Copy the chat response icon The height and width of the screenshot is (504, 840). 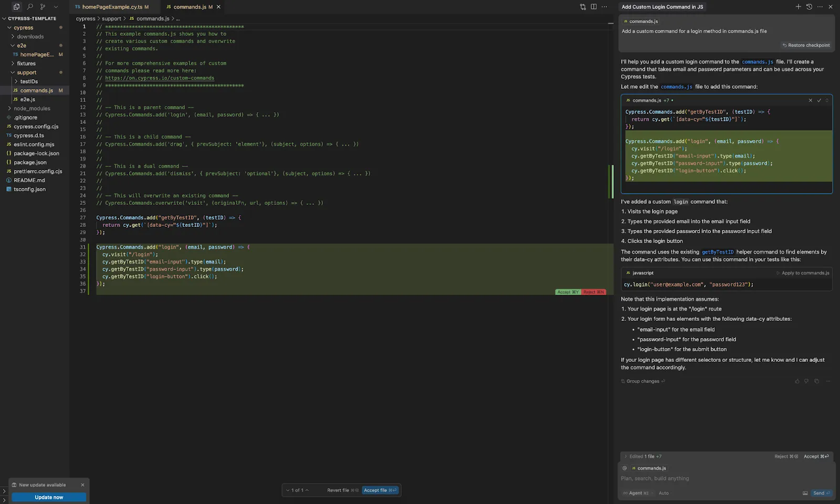click(816, 381)
